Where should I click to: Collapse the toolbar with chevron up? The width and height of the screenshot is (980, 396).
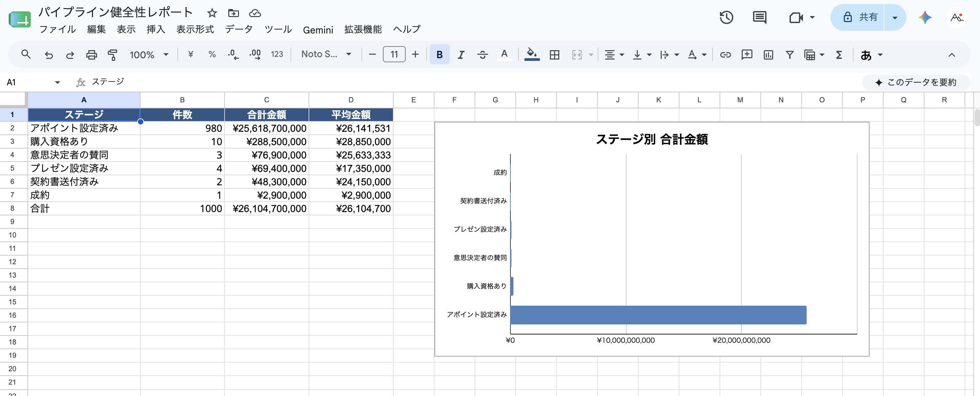coord(952,55)
